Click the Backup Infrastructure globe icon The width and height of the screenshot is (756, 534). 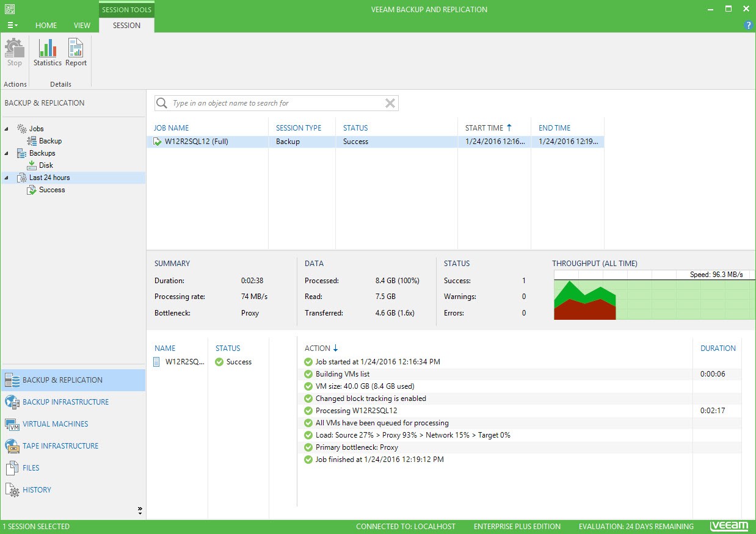coord(12,402)
